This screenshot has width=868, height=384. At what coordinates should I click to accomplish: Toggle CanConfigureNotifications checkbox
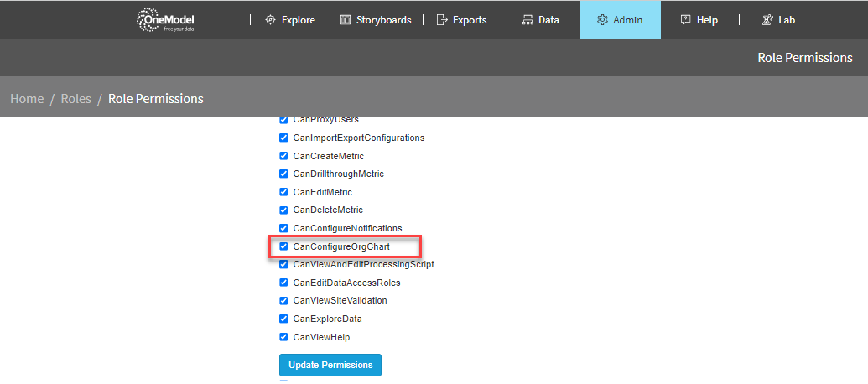tap(283, 228)
